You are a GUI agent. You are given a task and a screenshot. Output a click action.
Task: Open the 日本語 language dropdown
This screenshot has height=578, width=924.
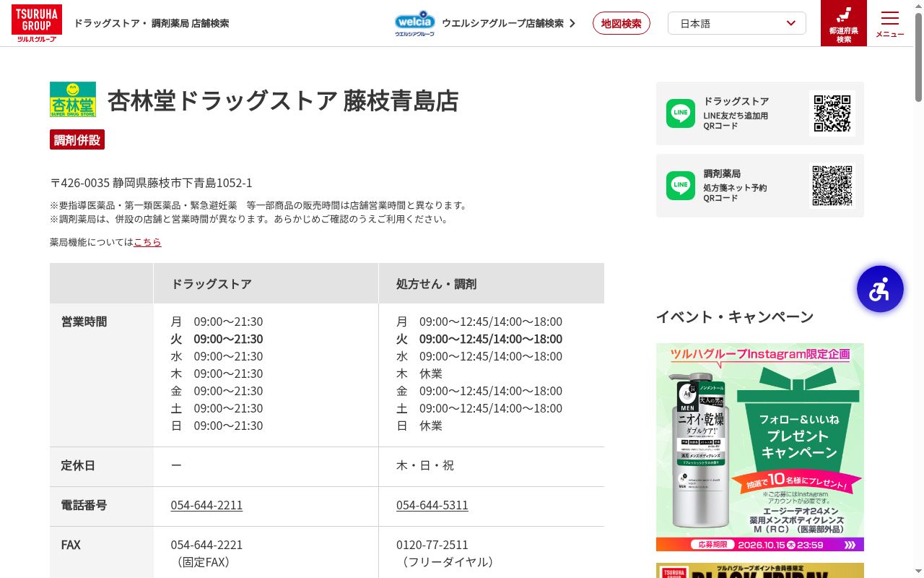click(737, 23)
